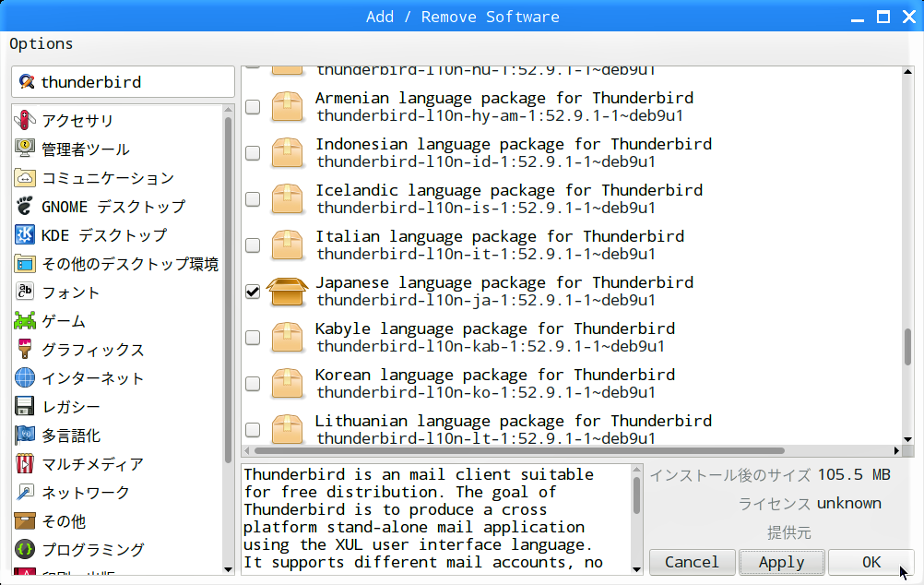924x585 pixels.
Task: Click the フォント category icon
Action: point(25,292)
